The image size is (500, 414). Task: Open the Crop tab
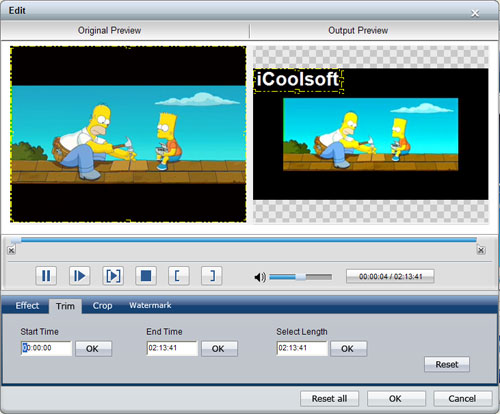coord(102,306)
